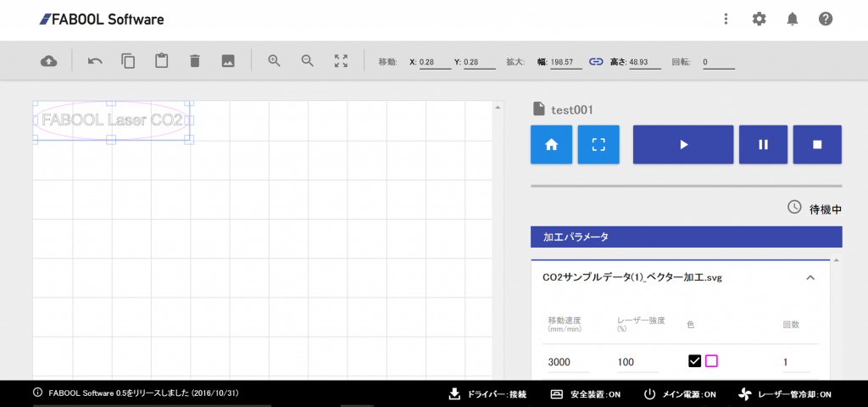Image resolution: width=868 pixels, height=407 pixels.
Task: Edit the 回数 field showing 1
Action: click(x=796, y=363)
